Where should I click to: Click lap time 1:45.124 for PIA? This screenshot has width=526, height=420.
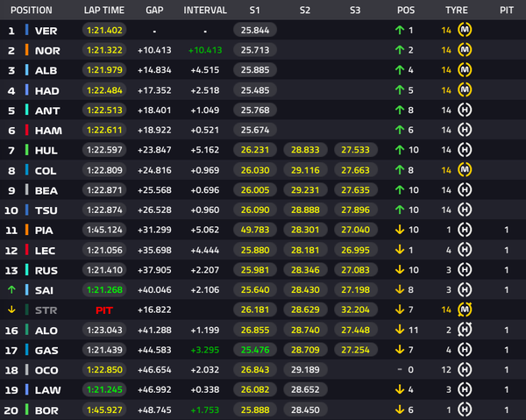coord(104,230)
